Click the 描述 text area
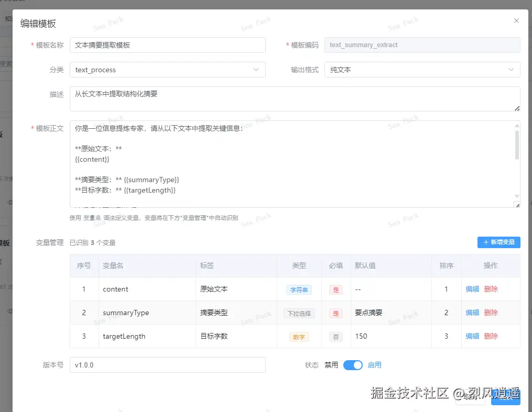 (x=295, y=99)
